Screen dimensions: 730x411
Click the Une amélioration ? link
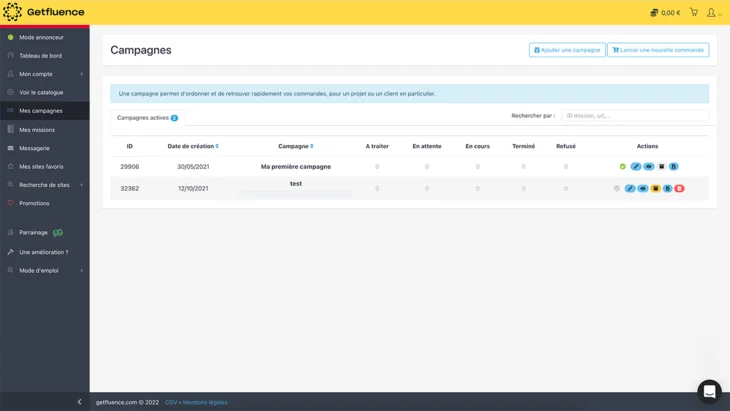44,252
